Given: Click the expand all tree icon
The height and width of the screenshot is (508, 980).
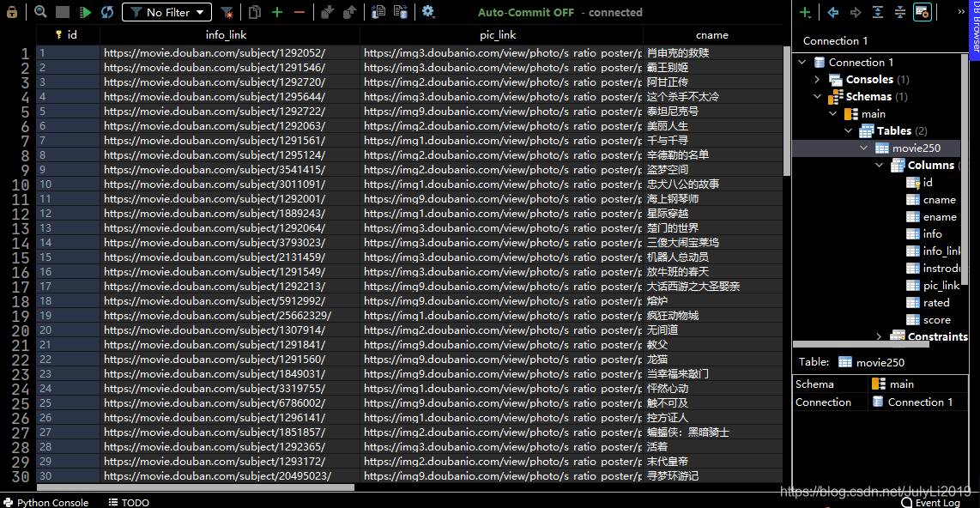Looking at the screenshot, I should click(x=878, y=12).
